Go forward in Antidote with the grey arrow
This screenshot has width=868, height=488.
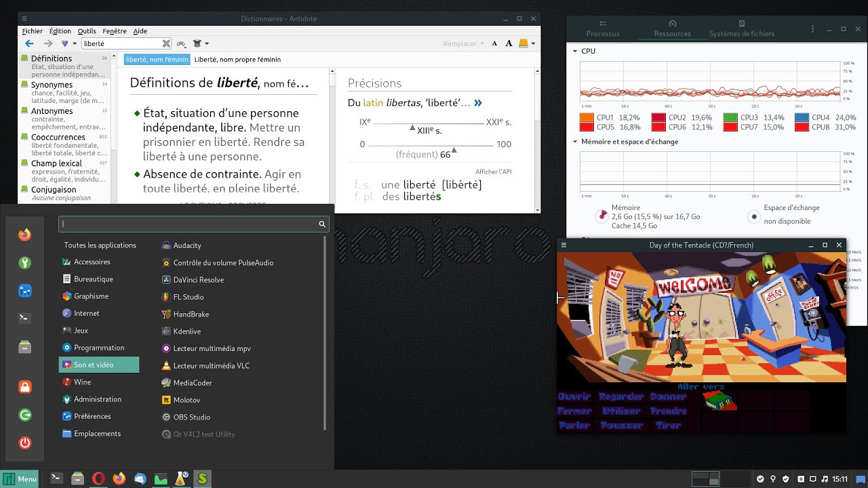coord(48,43)
